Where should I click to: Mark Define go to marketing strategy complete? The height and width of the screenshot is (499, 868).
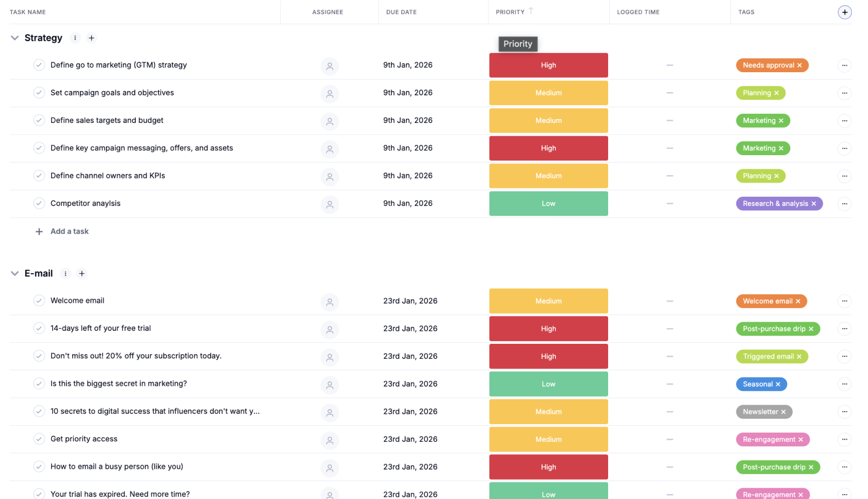tap(39, 65)
